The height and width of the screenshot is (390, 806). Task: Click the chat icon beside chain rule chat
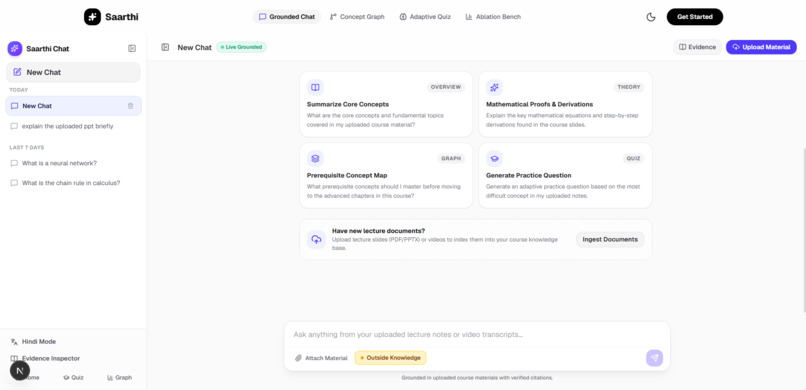click(14, 183)
